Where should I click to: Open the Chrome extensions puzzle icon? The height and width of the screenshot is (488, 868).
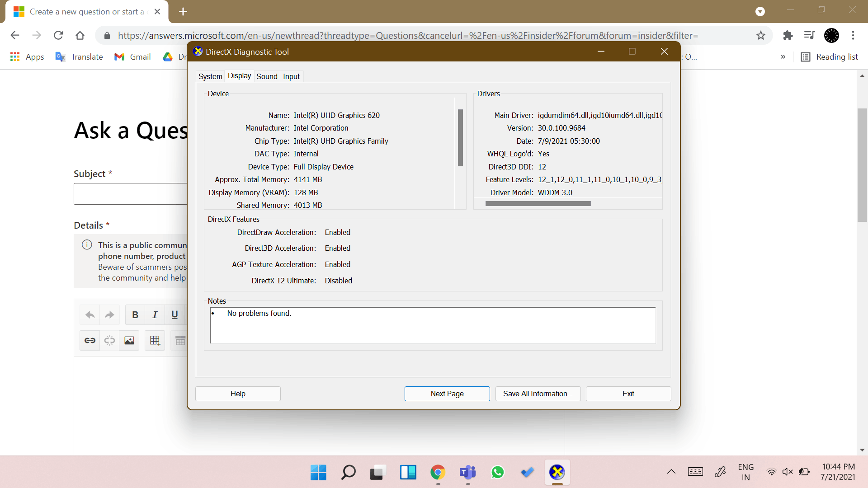click(x=788, y=35)
